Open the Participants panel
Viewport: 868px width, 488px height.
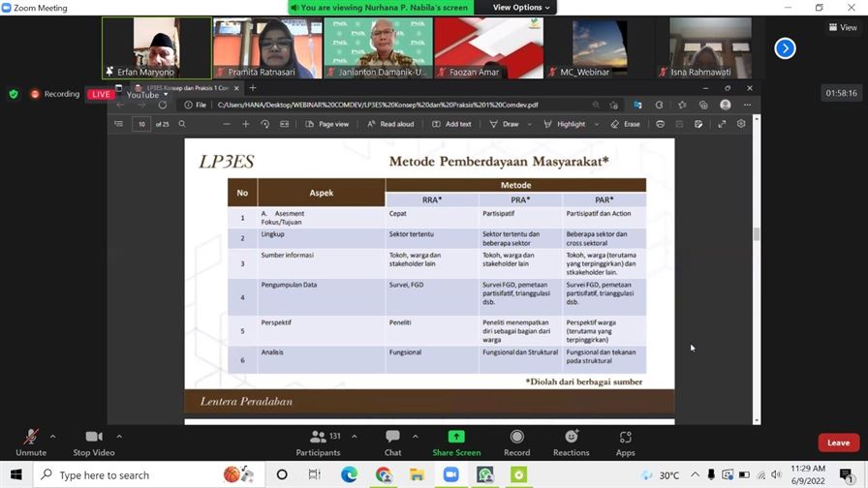[x=318, y=442]
